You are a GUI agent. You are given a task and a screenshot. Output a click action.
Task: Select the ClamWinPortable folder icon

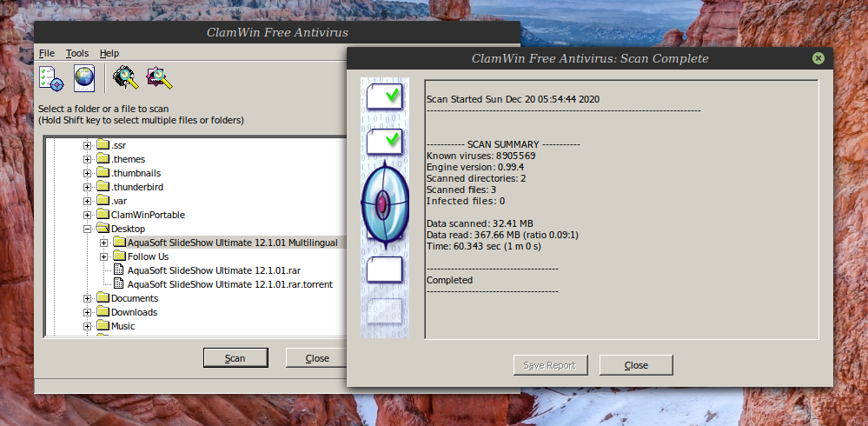point(103,215)
